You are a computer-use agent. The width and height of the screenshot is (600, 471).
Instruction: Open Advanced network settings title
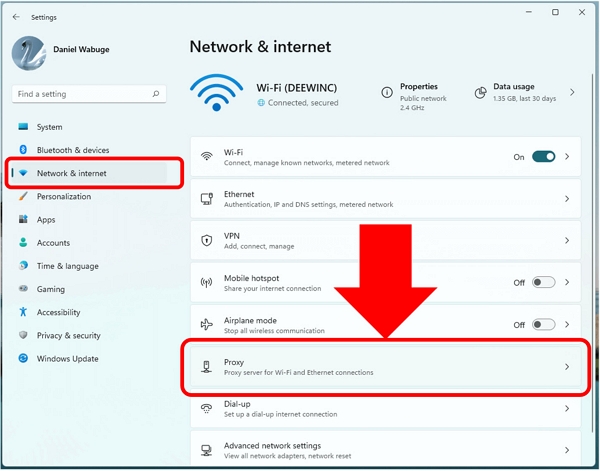[272, 446]
